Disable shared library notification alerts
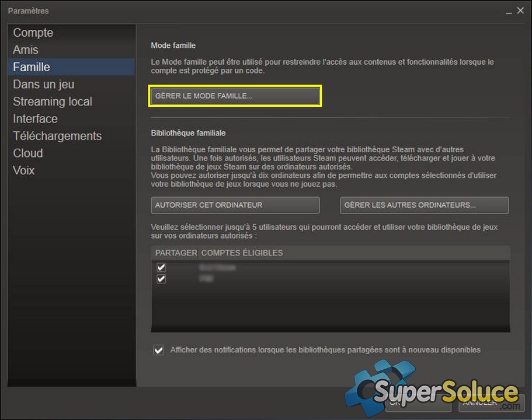The image size is (532, 420). [x=158, y=350]
